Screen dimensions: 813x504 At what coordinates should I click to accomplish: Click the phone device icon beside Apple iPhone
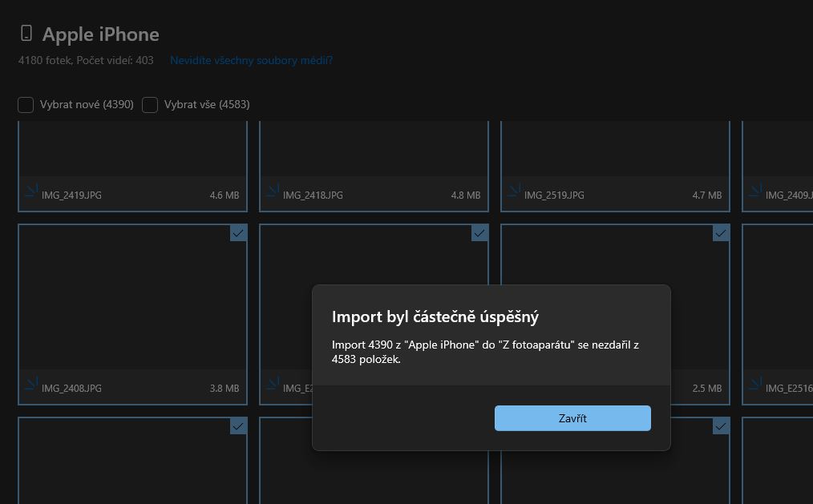26,34
